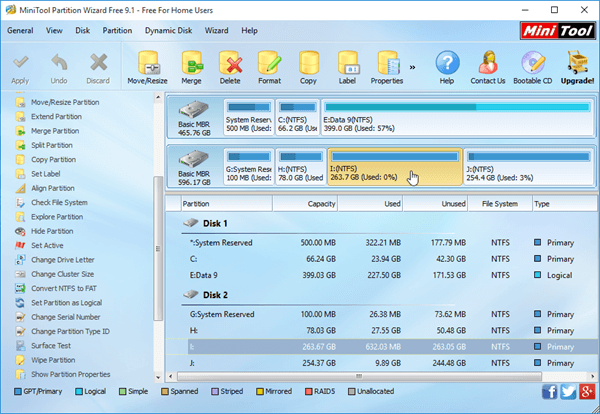Open the Facebook icon
The width and height of the screenshot is (600, 414).
pyautogui.click(x=549, y=392)
